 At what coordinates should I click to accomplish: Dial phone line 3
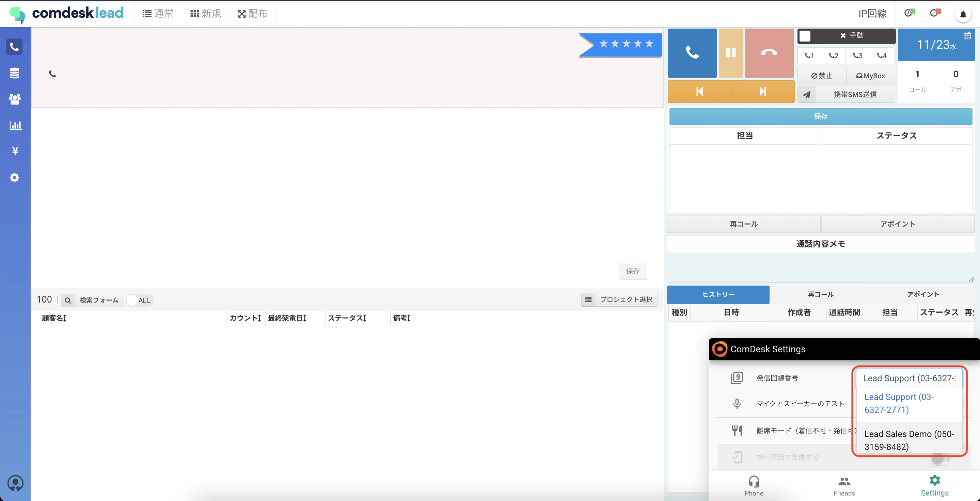[x=857, y=55]
